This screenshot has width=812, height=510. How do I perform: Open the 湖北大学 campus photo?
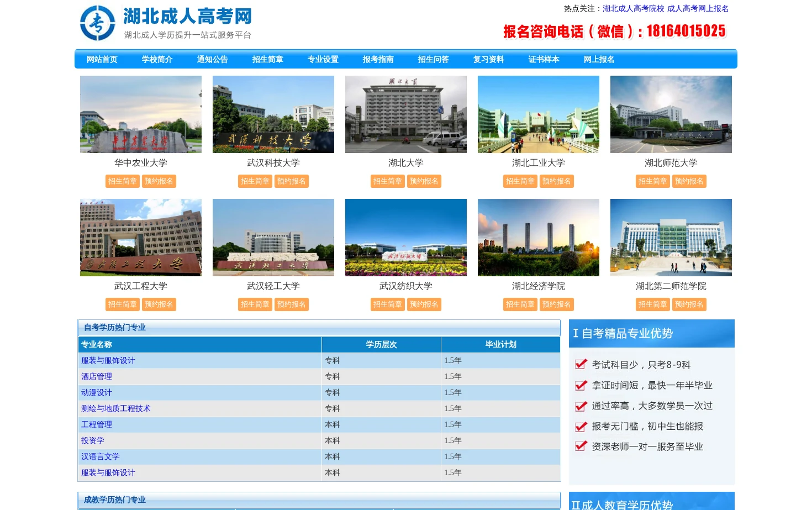point(406,114)
